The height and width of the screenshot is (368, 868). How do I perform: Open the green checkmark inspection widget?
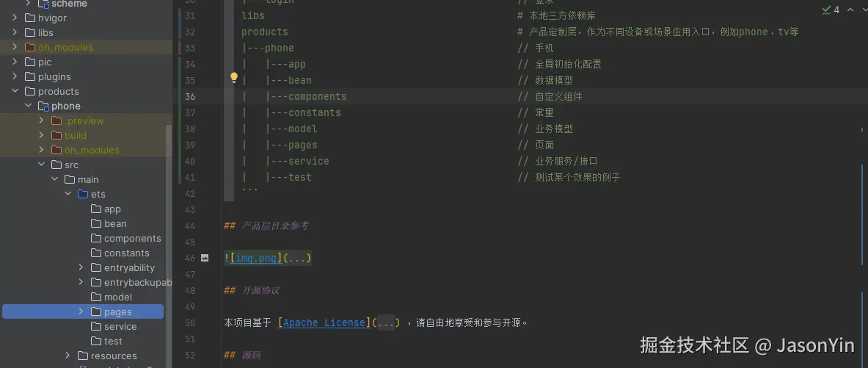[x=831, y=10]
